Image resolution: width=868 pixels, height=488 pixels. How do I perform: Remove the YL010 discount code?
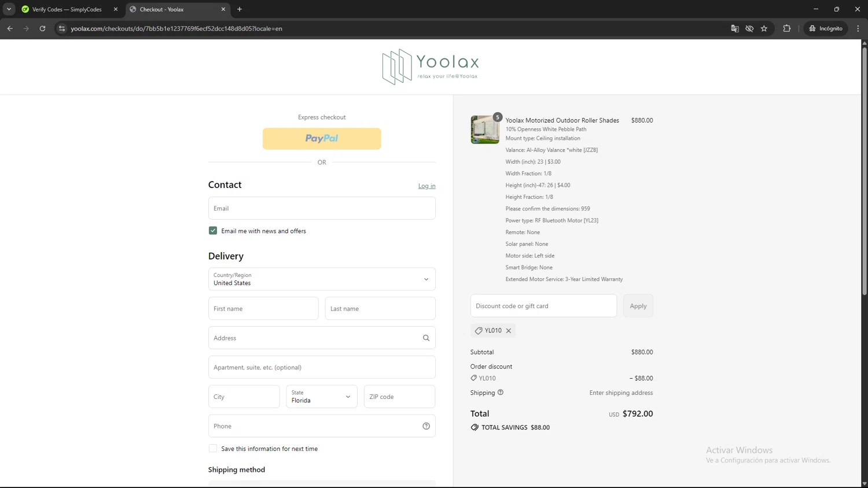point(509,331)
